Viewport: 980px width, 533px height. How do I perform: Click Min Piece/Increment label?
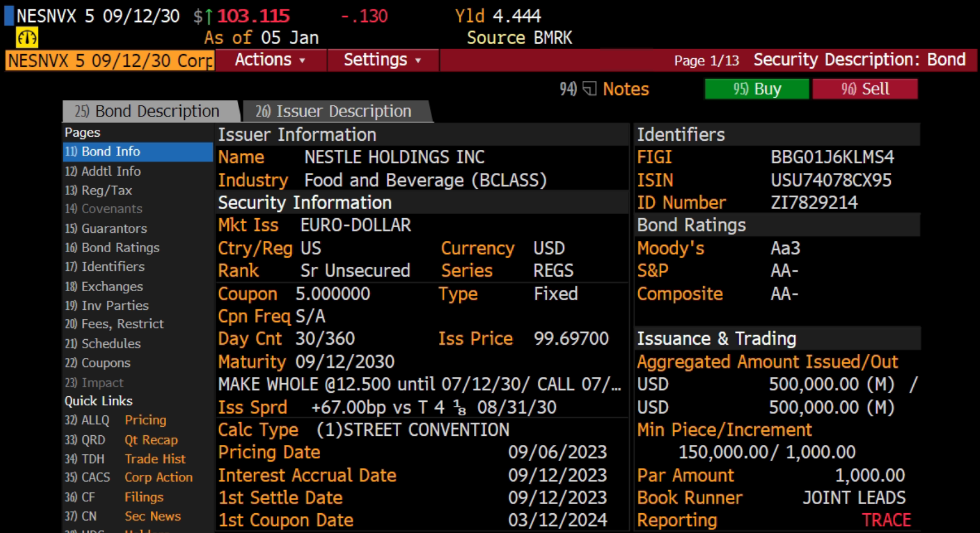724,430
